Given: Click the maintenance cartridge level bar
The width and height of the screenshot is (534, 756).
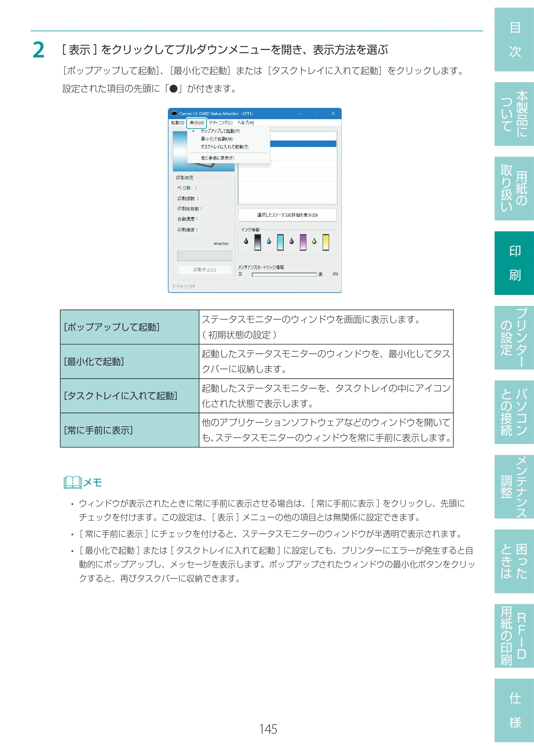Looking at the screenshot, I should click(x=284, y=275).
